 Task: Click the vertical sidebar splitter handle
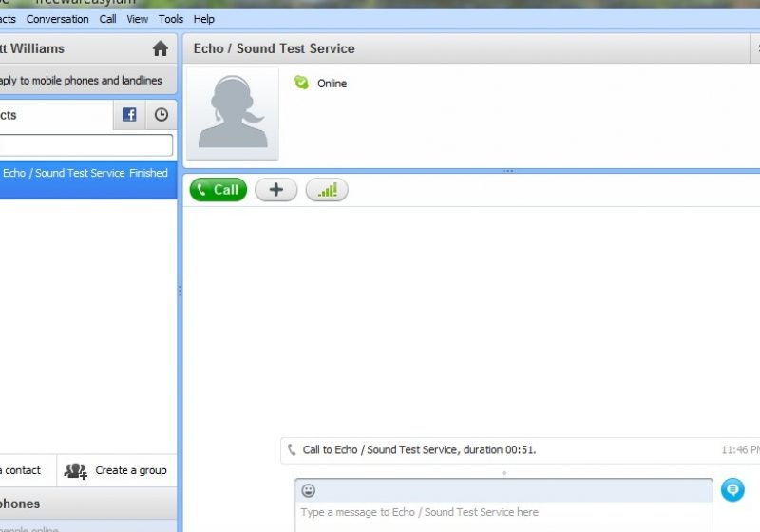click(x=180, y=291)
